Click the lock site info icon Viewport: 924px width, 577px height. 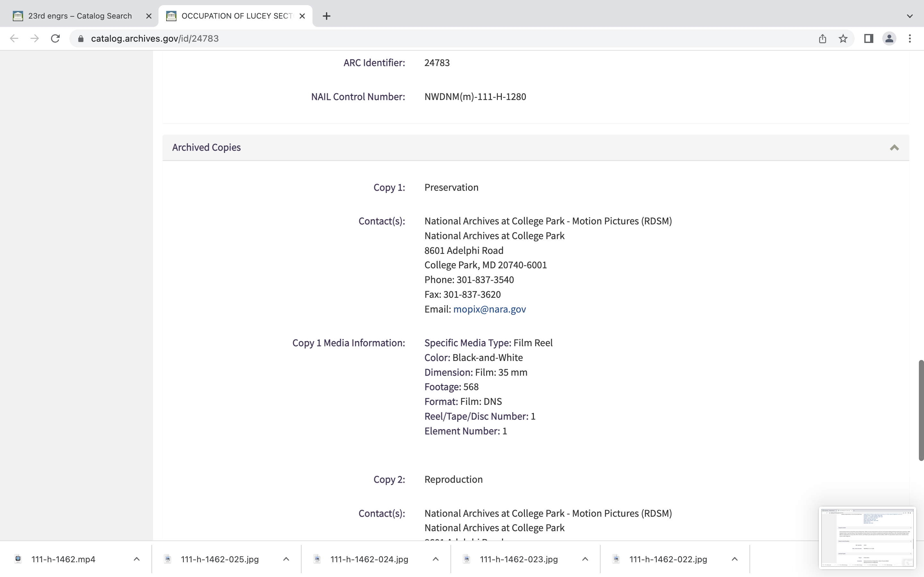81,38
